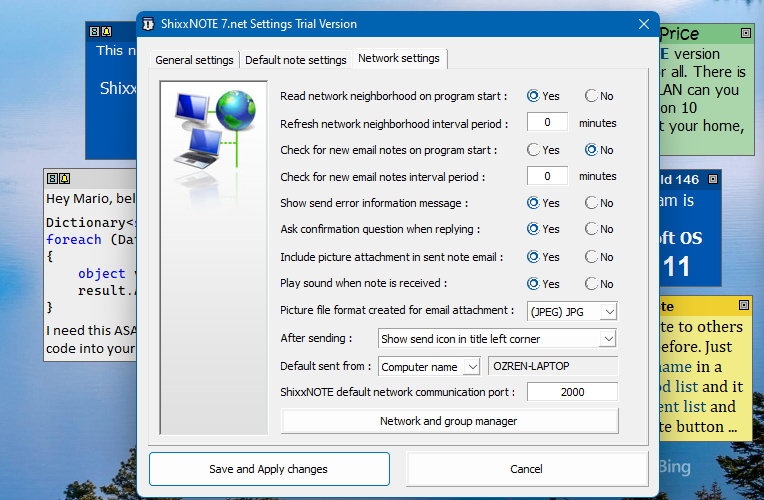The image size is (764, 500).
Task: Click the ShixxNOTE app icon in title bar
Action: 148,24
